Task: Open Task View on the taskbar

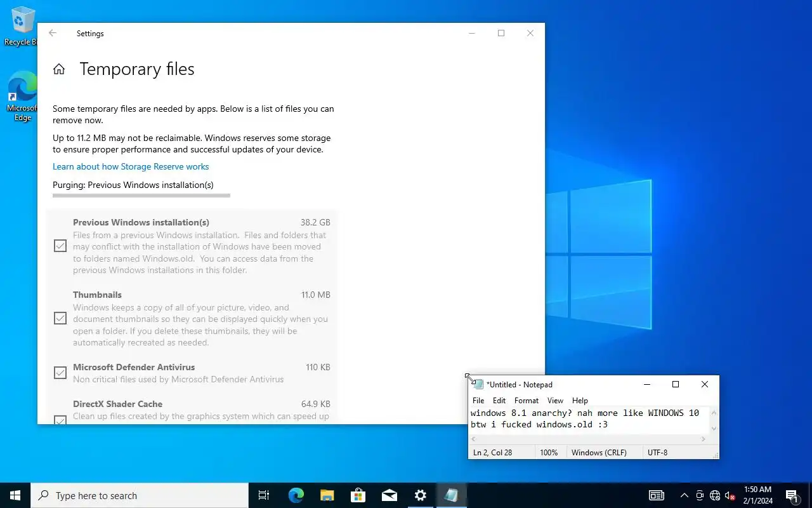Action: (x=264, y=495)
